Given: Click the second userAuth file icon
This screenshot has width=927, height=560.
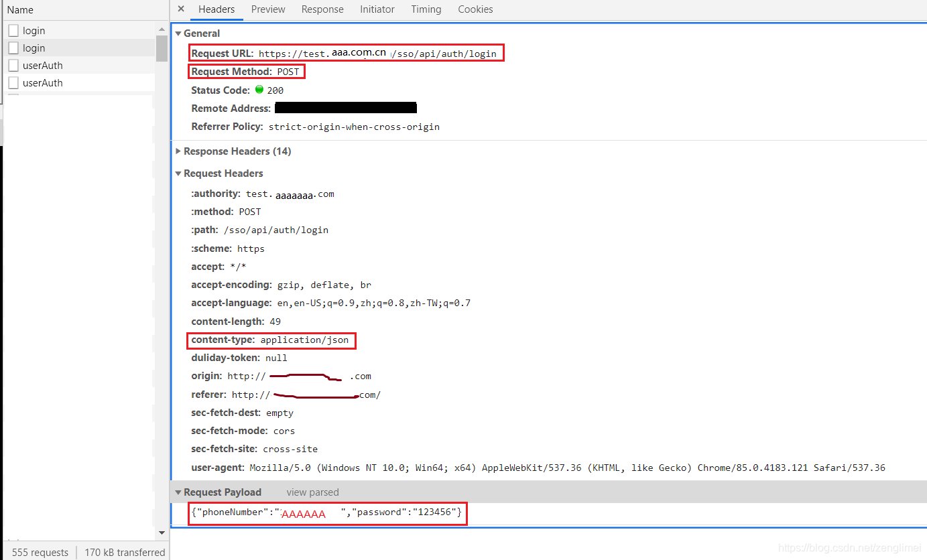Looking at the screenshot, I should [x=13, y=83].
